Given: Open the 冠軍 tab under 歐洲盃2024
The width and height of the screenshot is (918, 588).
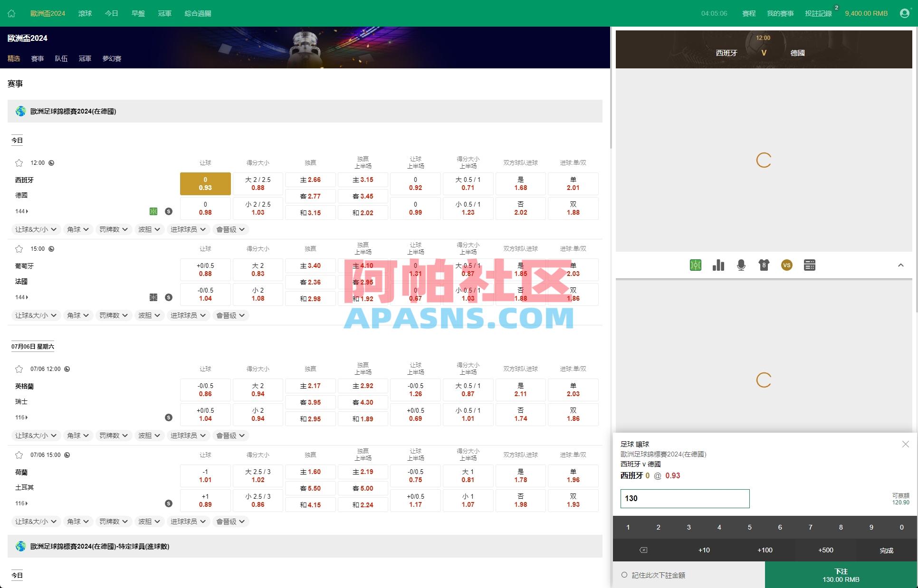Looking at the screenshot, I should (85, 58).
